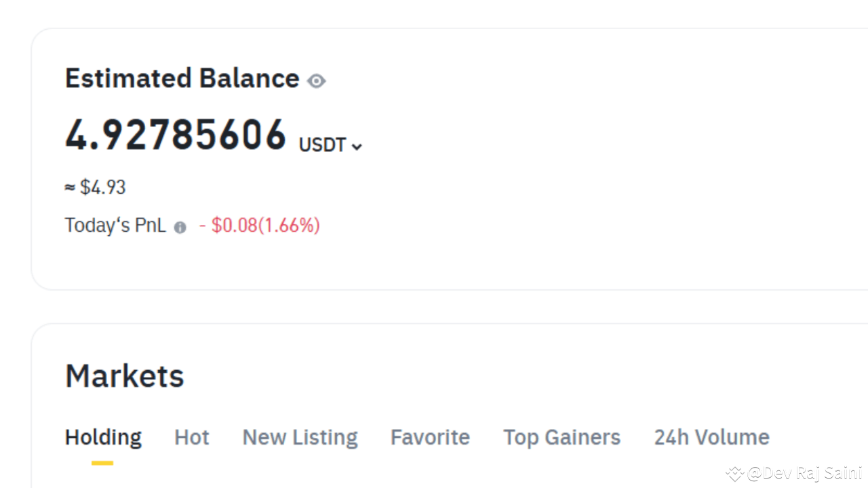Show the Top Gainers tab
The width and height of the screenshot is (868, 488).
(561, 437)
